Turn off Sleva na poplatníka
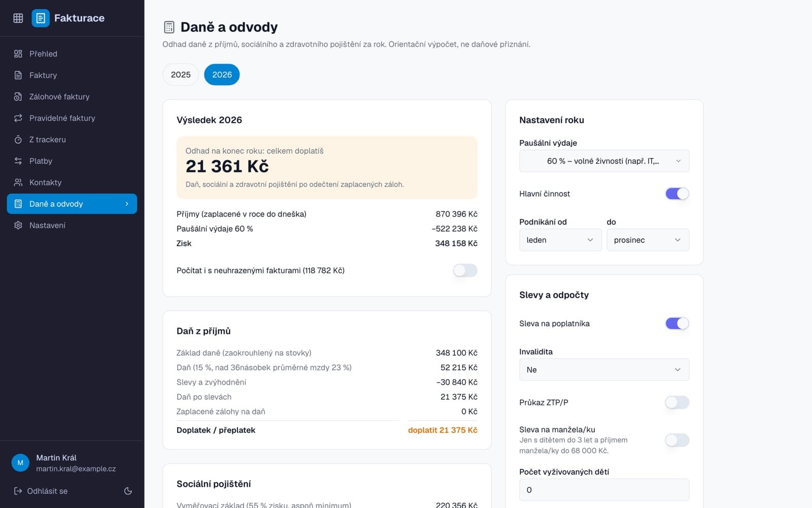The height and width of the screenshot is (508, 812). coord(677,323)
